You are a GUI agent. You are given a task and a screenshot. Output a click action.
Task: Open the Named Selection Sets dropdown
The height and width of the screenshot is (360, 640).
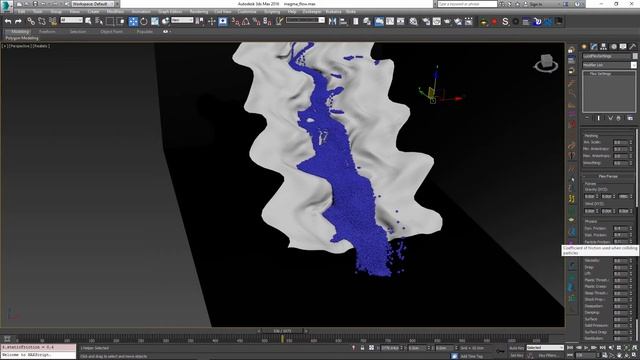[305, 20]
